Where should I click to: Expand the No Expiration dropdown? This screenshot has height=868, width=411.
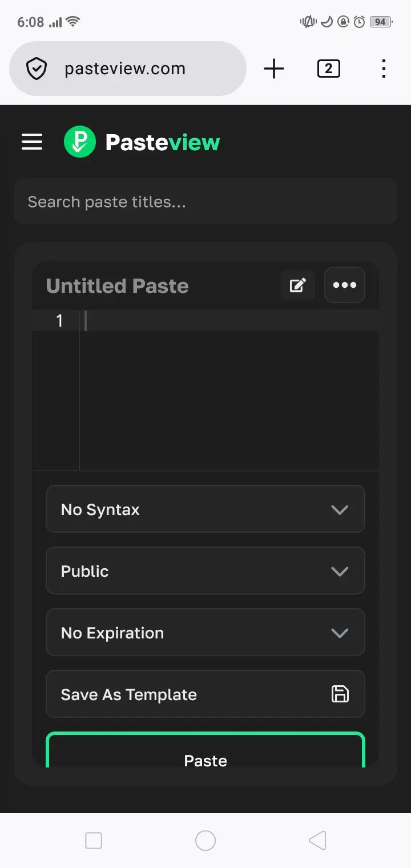tap(205, 632)
